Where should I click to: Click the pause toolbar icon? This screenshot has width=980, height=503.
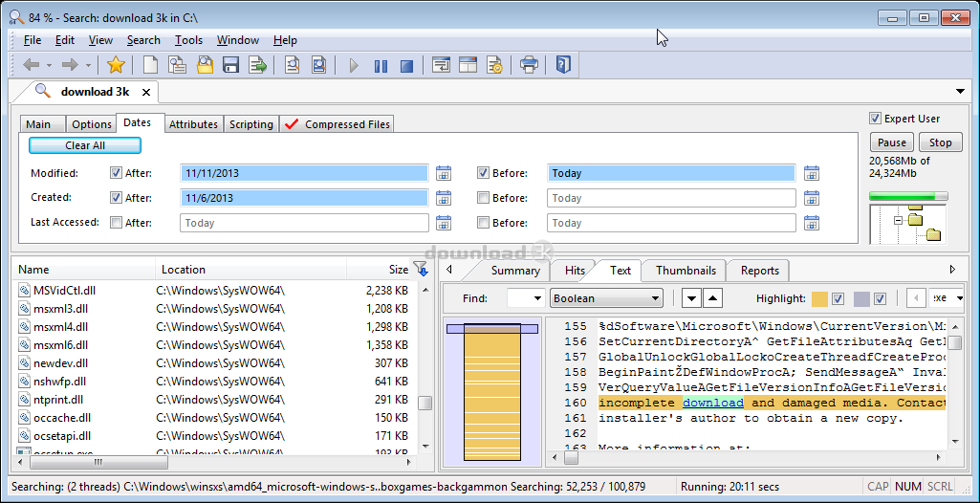381,66
